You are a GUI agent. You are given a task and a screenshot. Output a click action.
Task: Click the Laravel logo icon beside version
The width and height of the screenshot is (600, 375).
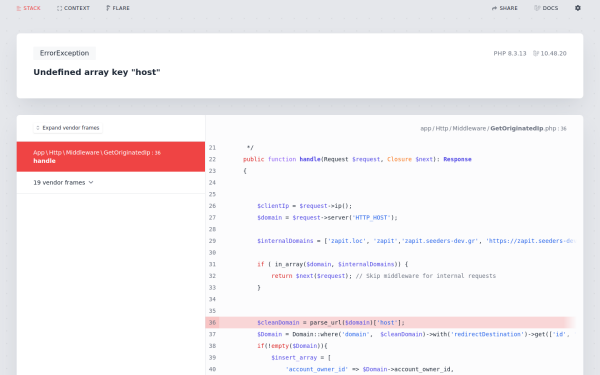[x=536, y=54]
